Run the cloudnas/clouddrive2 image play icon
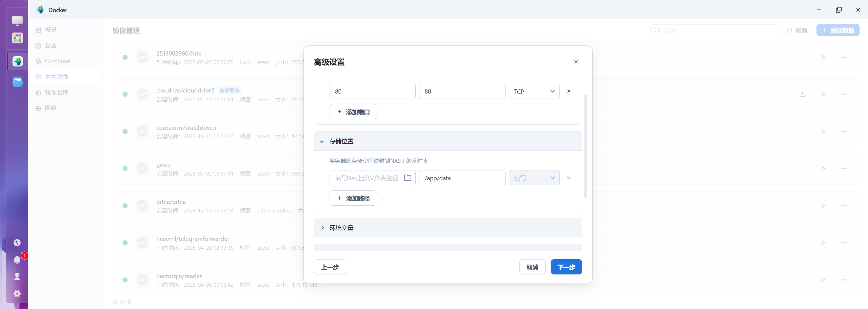Screen dimensions: 868x309 [x=823, y=94]
